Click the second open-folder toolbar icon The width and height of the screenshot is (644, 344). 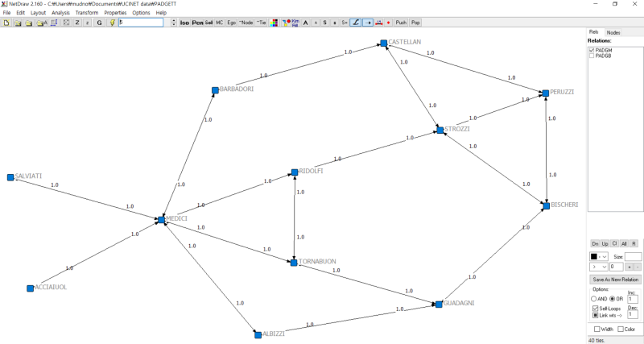click(18, 23)
